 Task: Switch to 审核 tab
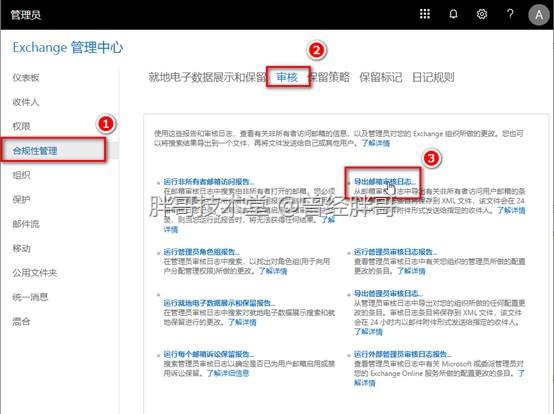pyautogui.click(x=287, y=77)
